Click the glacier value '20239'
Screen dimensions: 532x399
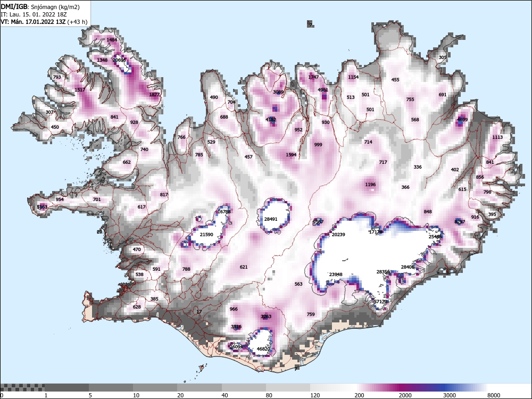click(x=338, y=235)
